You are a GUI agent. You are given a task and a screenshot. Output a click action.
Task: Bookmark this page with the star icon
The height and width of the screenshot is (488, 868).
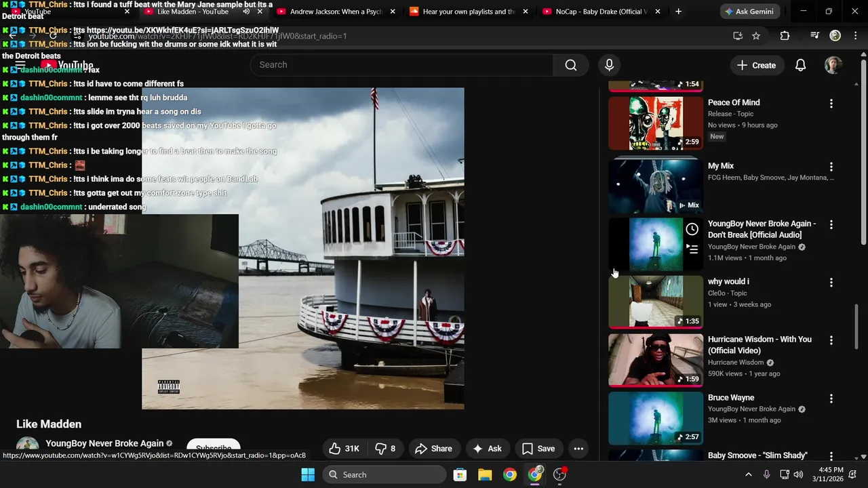tap(756, 36)
